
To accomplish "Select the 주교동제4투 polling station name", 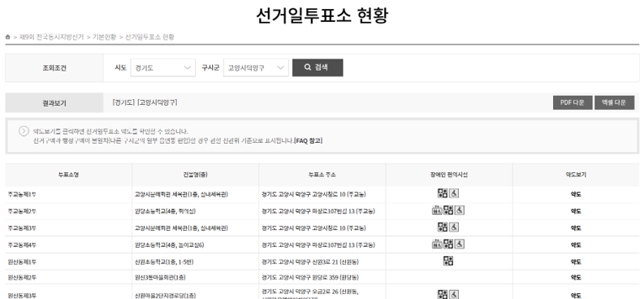I will click(x=22, y=245).
